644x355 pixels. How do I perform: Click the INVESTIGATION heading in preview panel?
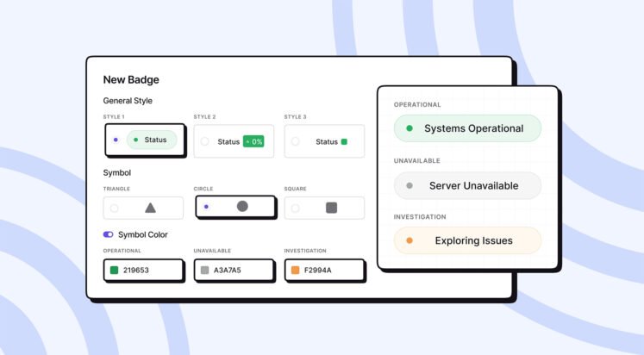click(x=420, y=216)
